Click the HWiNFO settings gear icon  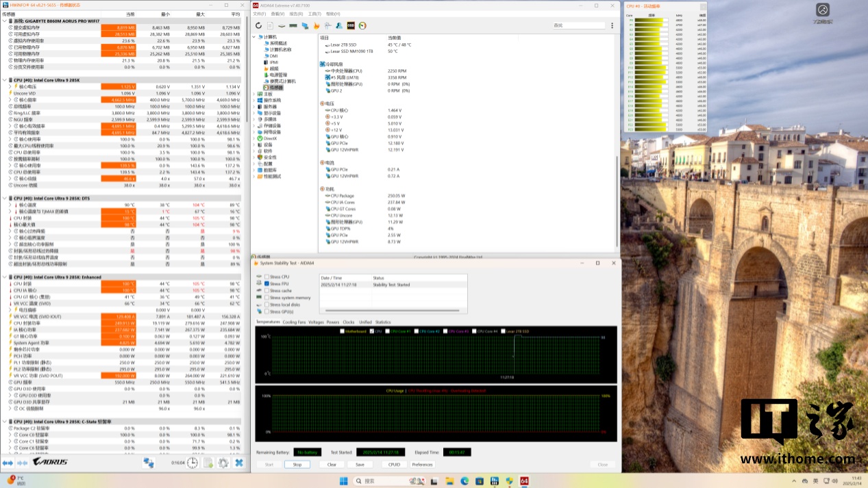click(x=223, y=463)
